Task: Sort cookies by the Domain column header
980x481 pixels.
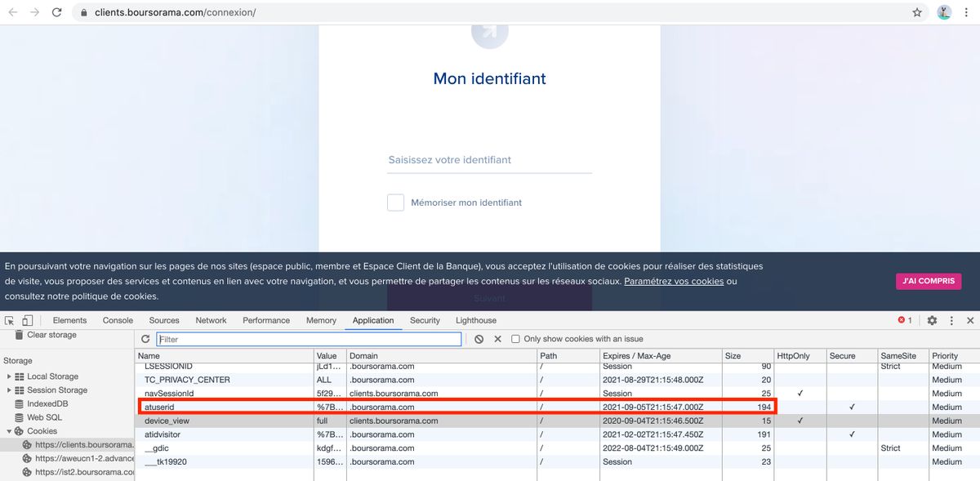Action: click(442, 356)
